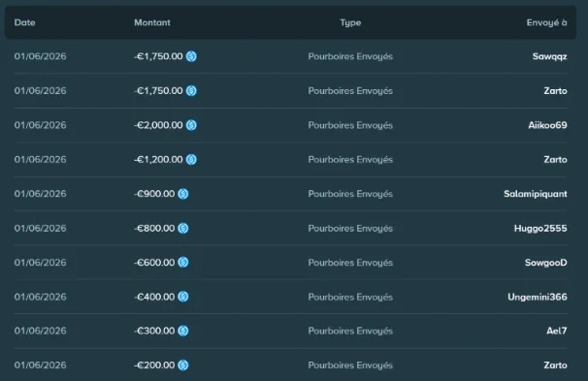This screenshot has width=588, height=381.
Task: Open recipient Sawqqz
Action: [550, 56]
